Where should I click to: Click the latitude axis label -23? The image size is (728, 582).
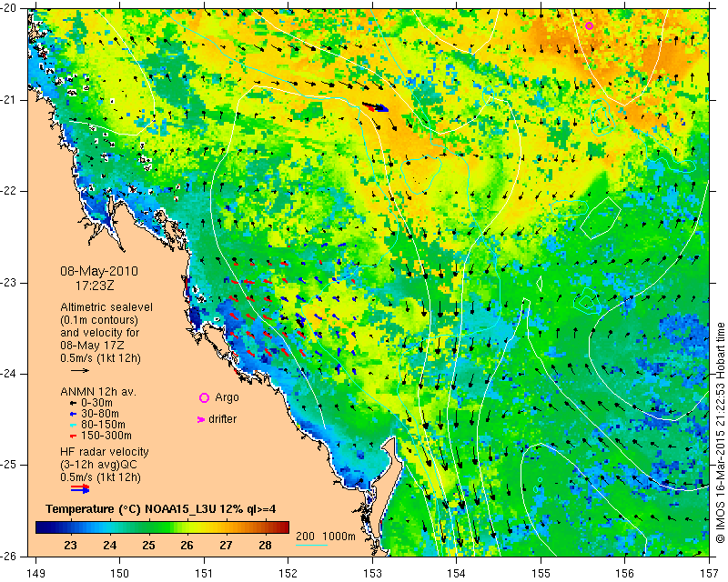[x=10, y=283]
